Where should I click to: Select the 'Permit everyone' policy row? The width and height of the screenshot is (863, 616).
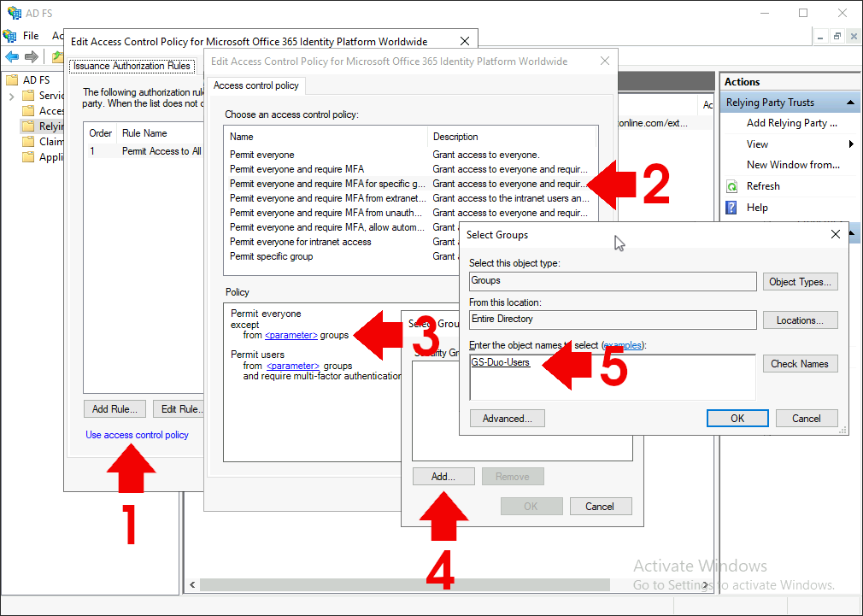click(x=410, y=155)
